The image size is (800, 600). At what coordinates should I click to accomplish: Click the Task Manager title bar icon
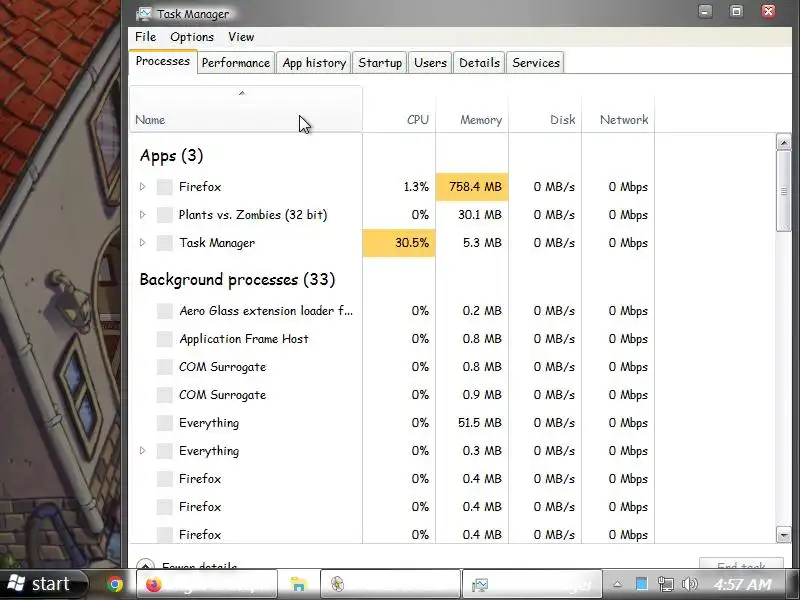pos(144,14)
